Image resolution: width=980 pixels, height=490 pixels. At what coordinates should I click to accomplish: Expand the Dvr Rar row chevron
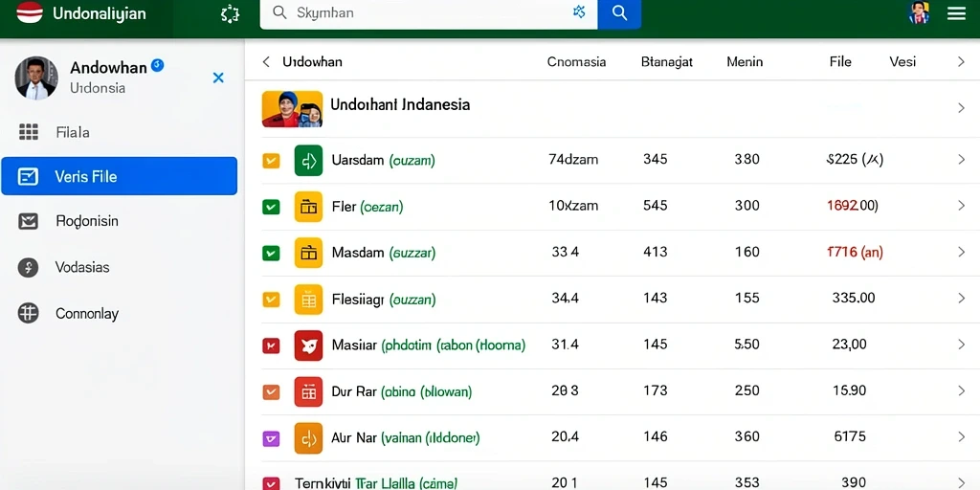tap(961, 390)
